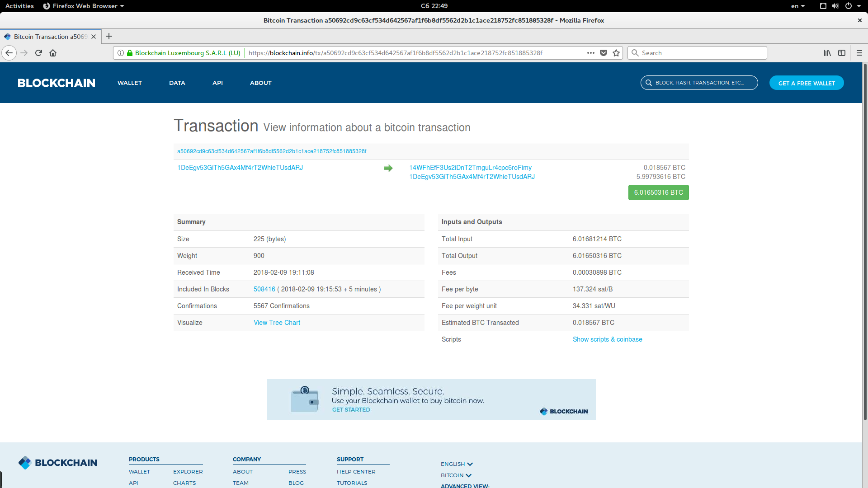
Task: Click the footer Blockchain diamond logo
Action: click(x=25, y=463)
